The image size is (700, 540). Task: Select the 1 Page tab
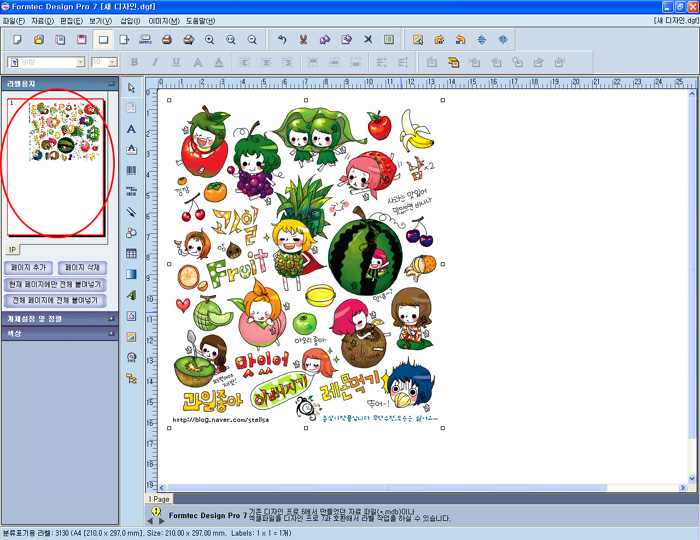tap(159, 499)
